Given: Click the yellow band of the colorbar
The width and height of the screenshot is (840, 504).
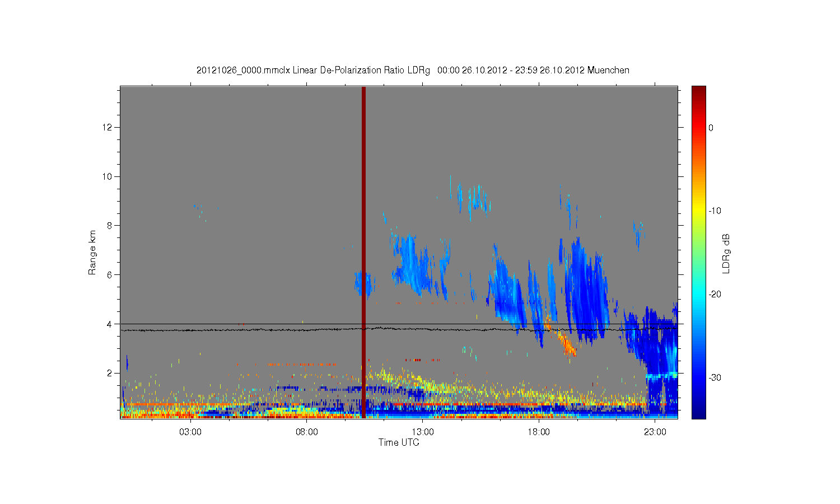Looking at the screenshot, I should click(x=698, y=212).
